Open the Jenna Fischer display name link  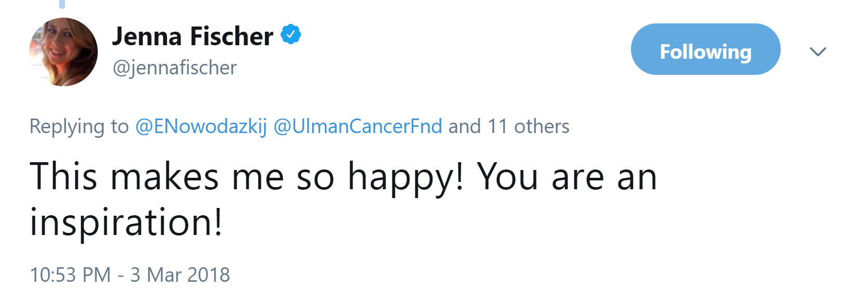(x=192, y=36)
